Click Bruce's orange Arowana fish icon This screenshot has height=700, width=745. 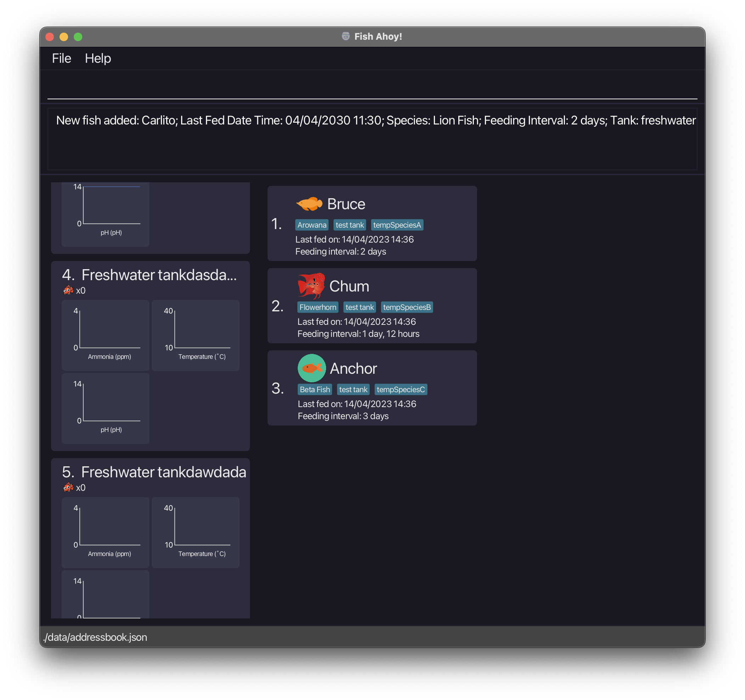[x=309, y=204]
